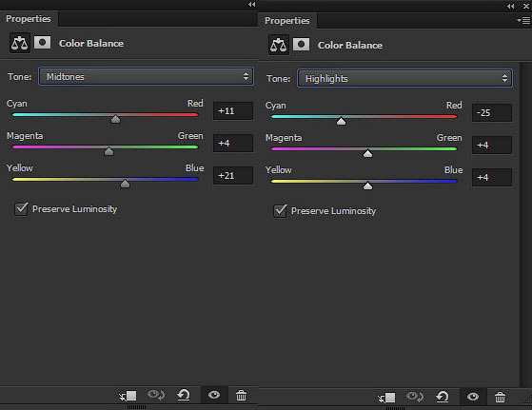Close the right Properties panel
The height and width of the screenshot is (410, 532).
coord(526,6)
